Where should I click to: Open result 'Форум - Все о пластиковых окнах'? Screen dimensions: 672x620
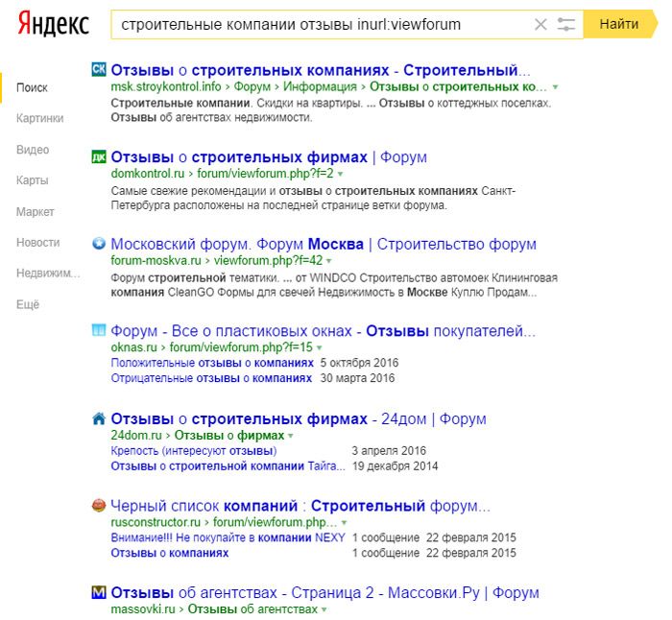(324, 331)
